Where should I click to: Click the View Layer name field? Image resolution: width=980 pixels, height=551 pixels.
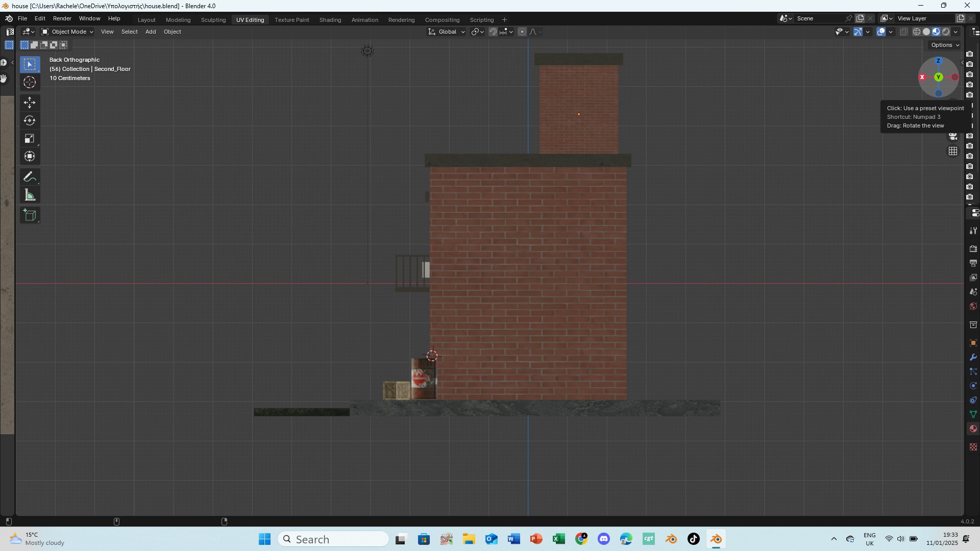[x=925, y=18]
